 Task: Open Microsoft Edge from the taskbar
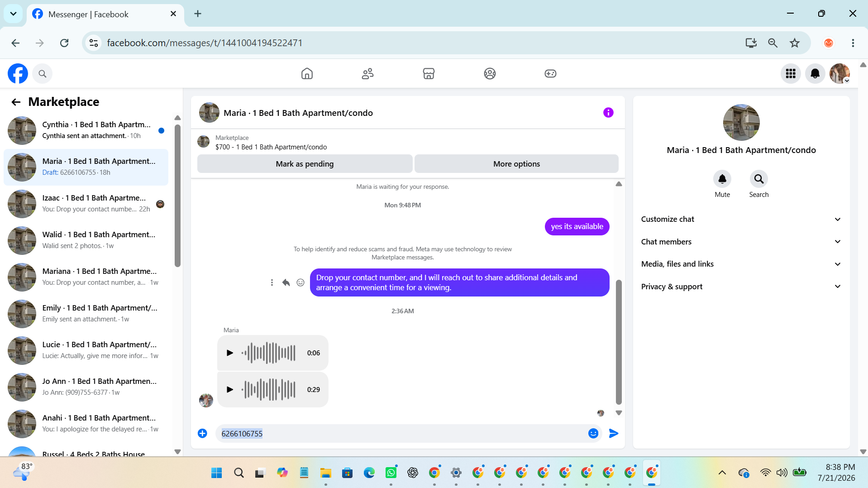[369, 473]
